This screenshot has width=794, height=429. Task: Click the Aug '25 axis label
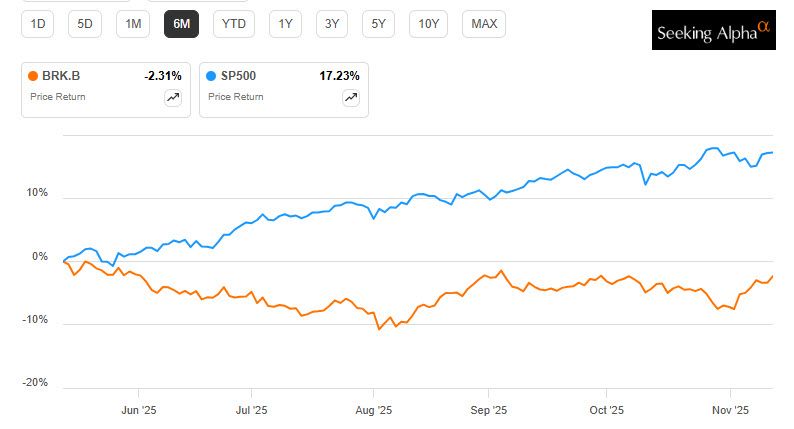372,410
